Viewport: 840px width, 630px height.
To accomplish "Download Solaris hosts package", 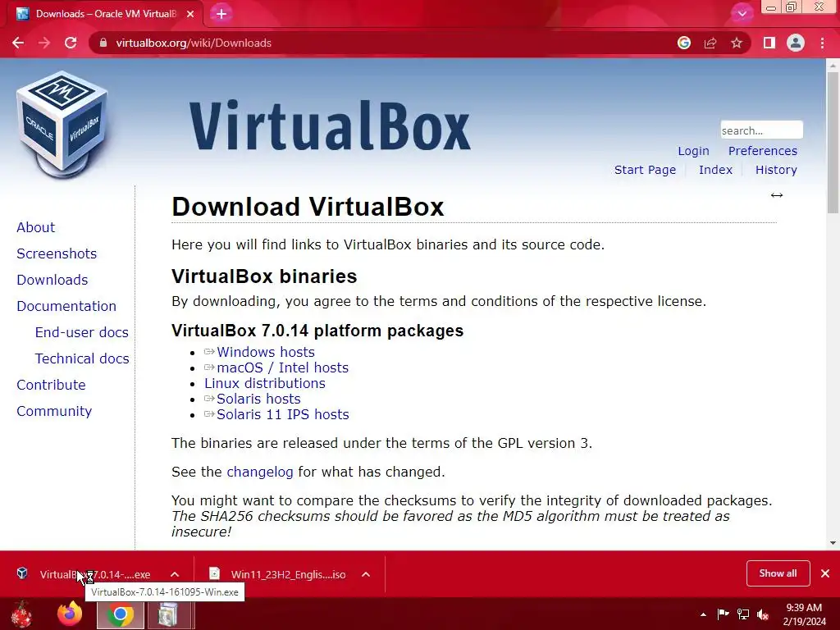I will coord(258,399).
